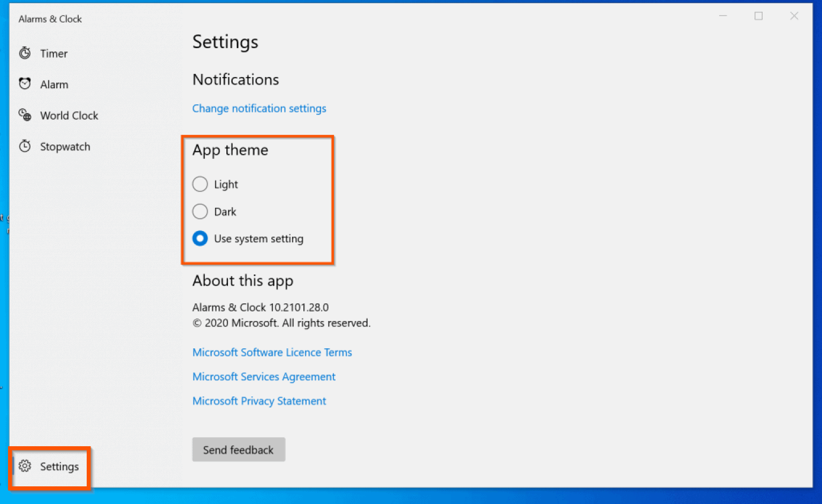Click the Stopwatch icon in sidebar
The height and width of the screenshot is (504, 822).
(25, 146)
